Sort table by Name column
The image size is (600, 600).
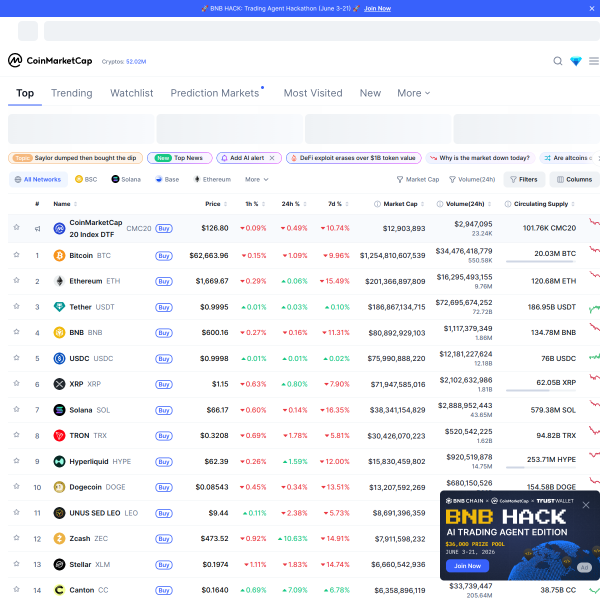click(65, 204)
